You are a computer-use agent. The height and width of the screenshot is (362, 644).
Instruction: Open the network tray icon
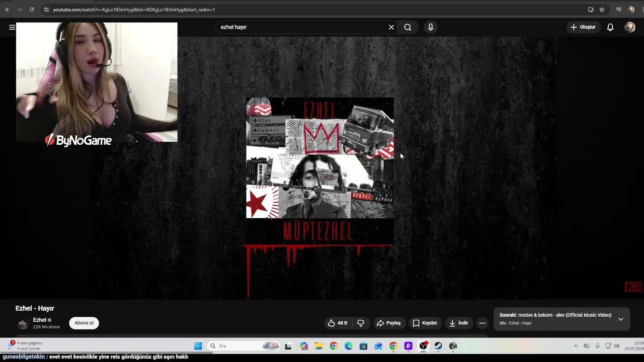click(608, 346)
